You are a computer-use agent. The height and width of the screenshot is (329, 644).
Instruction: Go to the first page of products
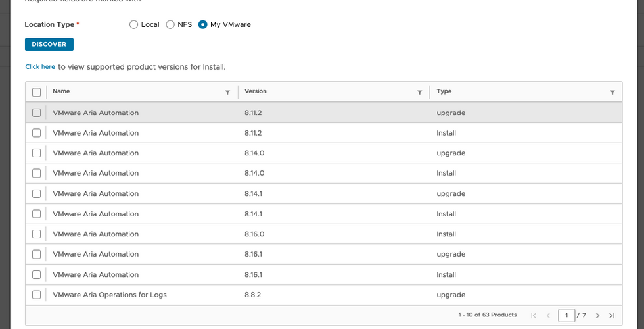tap(534, 316)
